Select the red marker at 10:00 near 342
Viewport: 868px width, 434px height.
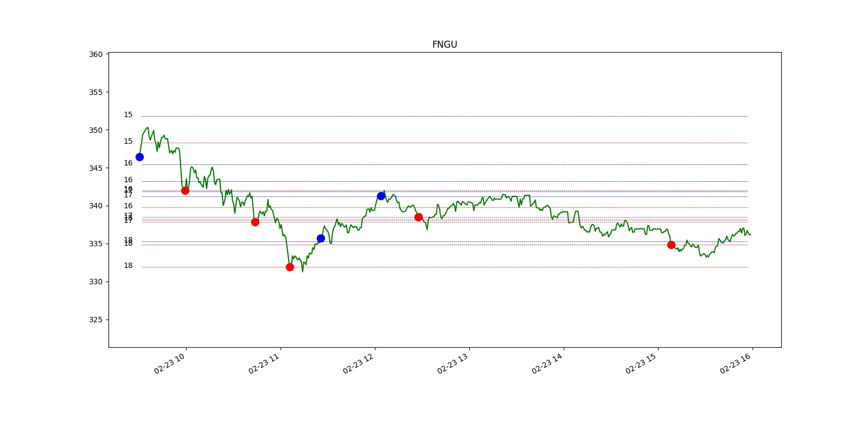(x=185, y=190)
